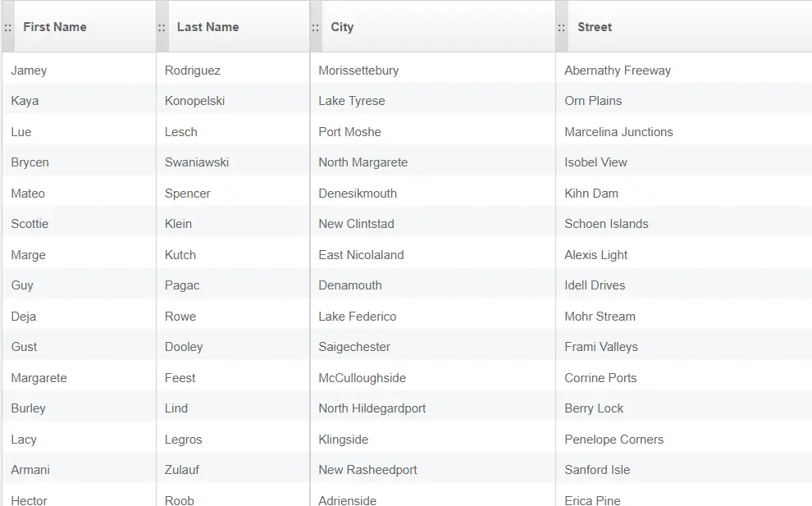This screenshot has width=812, height=506.
Task: Select the Spencer last name cell
Action: pyautogui.click(x=232, y=194)
